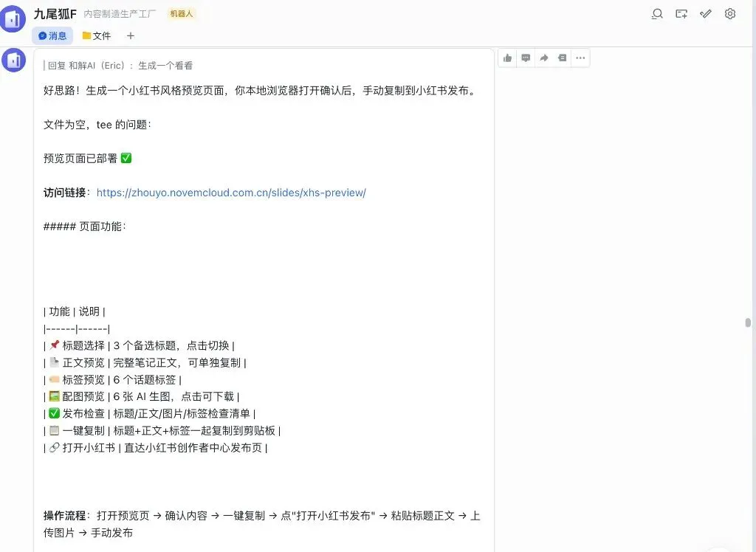Click the opening line 好思路！

[x=261, y=91]
